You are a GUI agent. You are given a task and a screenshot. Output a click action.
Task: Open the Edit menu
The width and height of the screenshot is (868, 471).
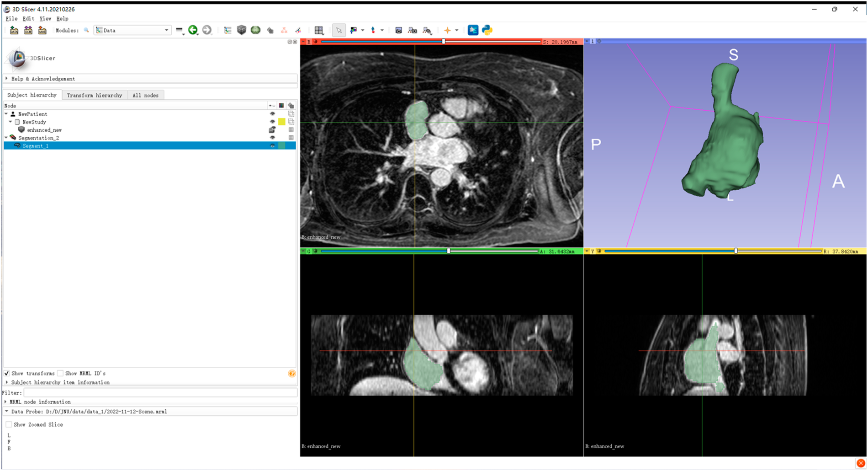[28, 19]
